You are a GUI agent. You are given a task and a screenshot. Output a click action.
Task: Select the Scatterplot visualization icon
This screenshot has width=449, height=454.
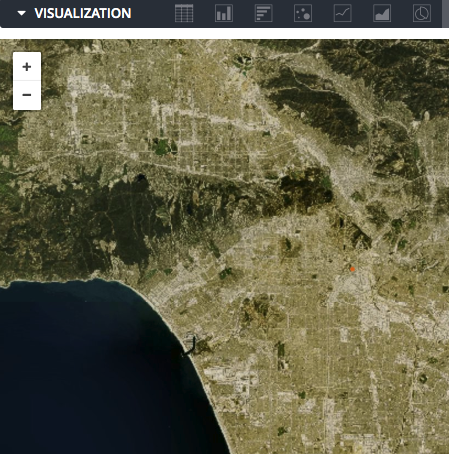(x=303, y=13)
